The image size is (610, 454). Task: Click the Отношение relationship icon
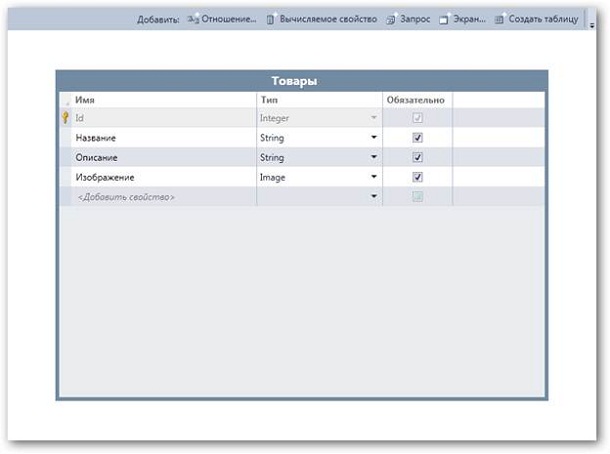(193, 18)
